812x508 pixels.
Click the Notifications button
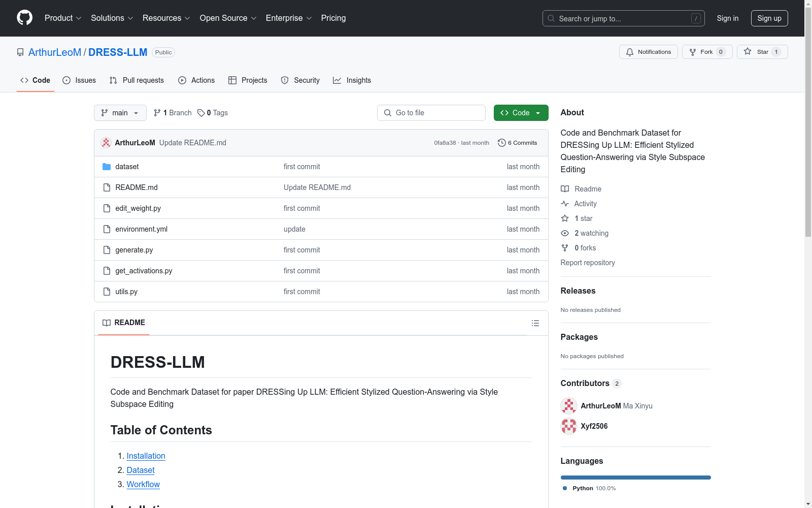[x=648, y=52]
